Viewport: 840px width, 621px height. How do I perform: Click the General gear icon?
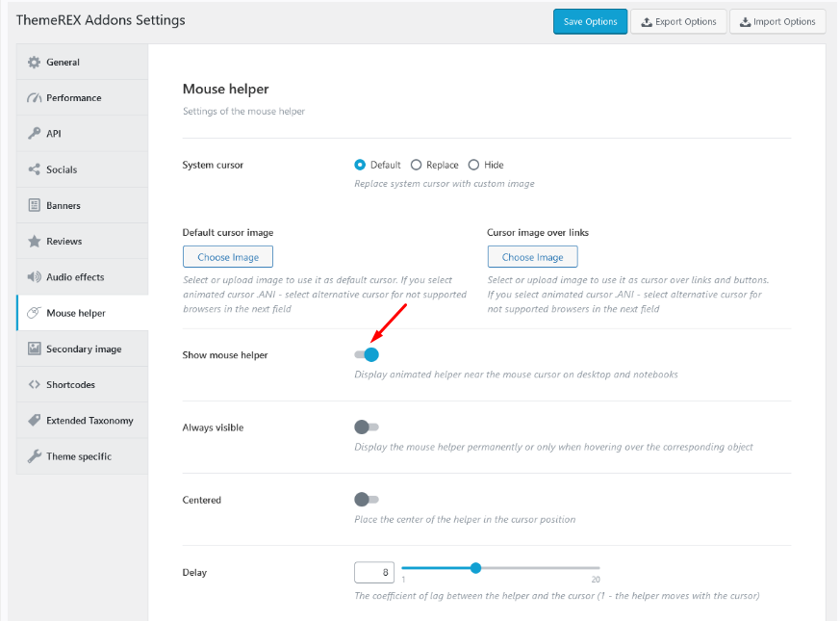tap(35, 63)
